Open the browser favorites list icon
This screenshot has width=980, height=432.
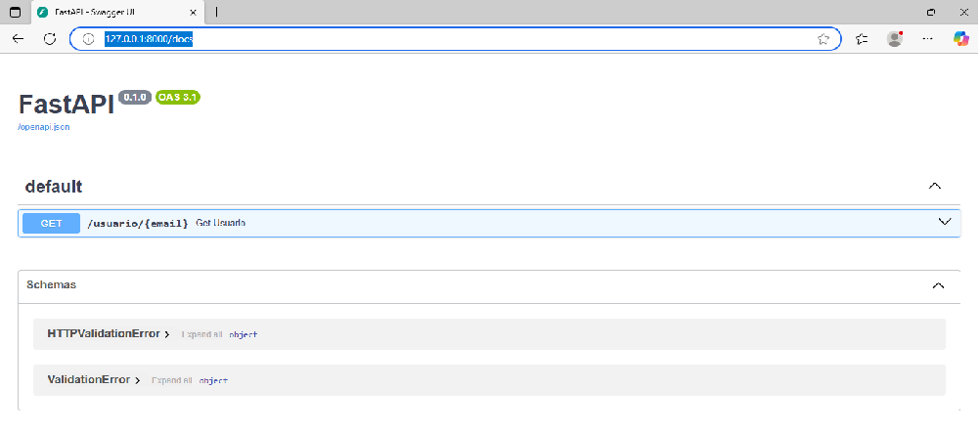point(862,39)
